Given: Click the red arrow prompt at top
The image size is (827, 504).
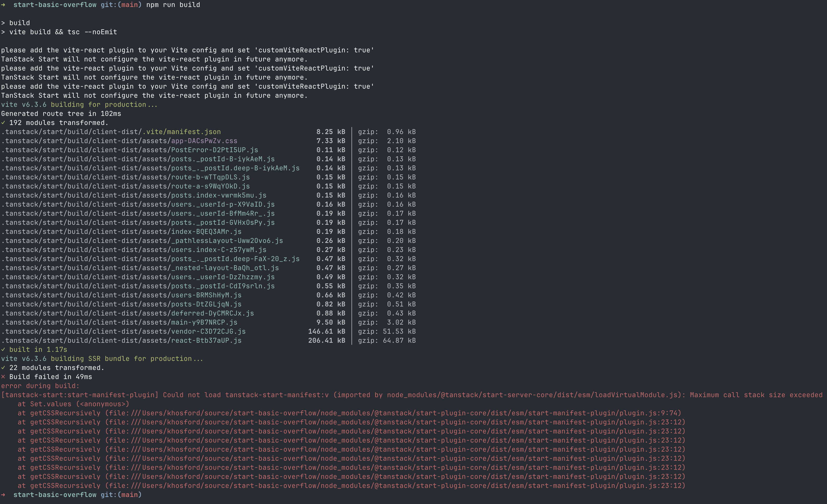Looking at the screenshot, I should pyautogui.click(x=3, y=5).
